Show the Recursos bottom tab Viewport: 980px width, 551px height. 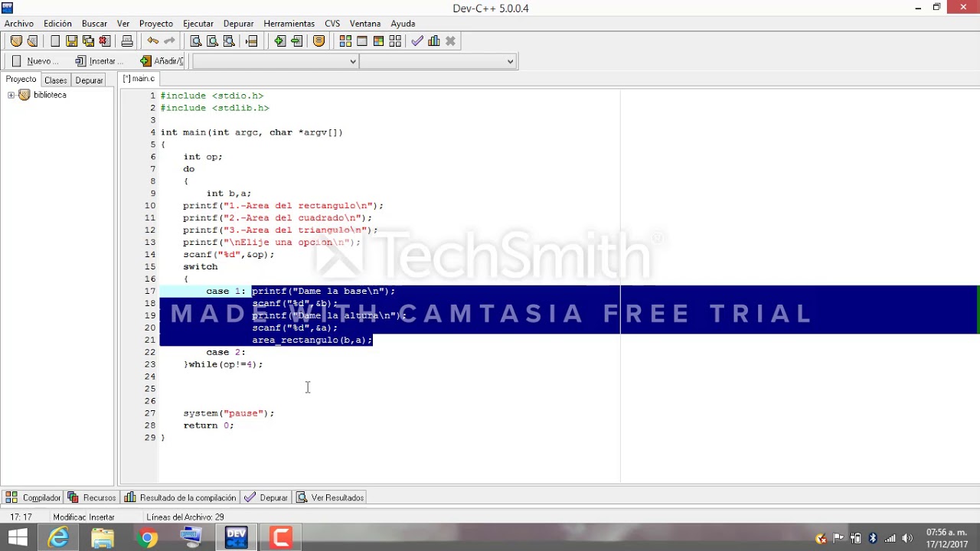[x=92, y=497]
